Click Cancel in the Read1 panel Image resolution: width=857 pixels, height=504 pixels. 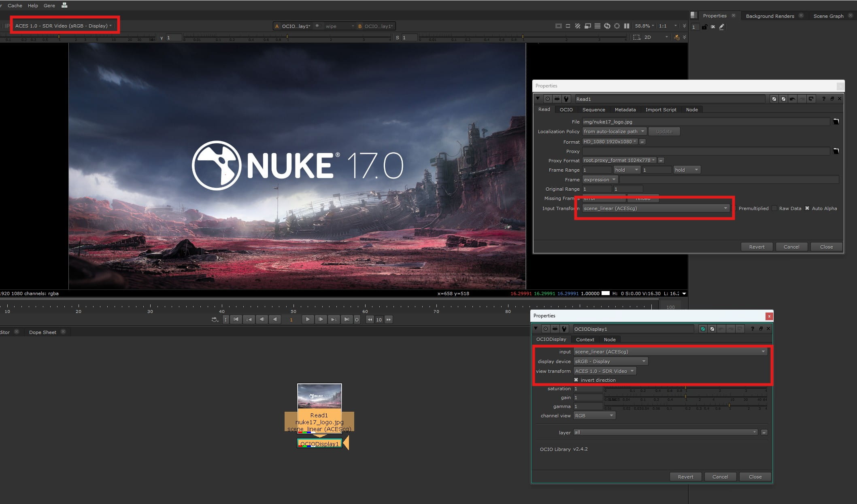(x=791, y=247)
